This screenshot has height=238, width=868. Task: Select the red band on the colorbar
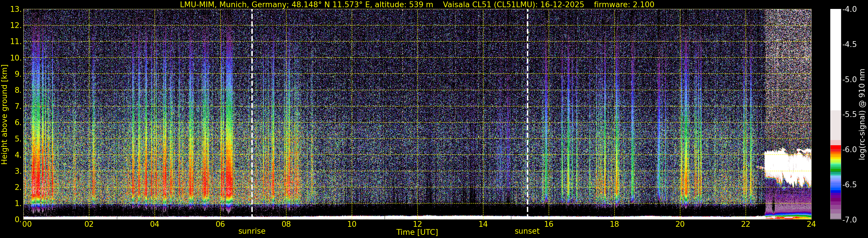click(x=835, y=148)
